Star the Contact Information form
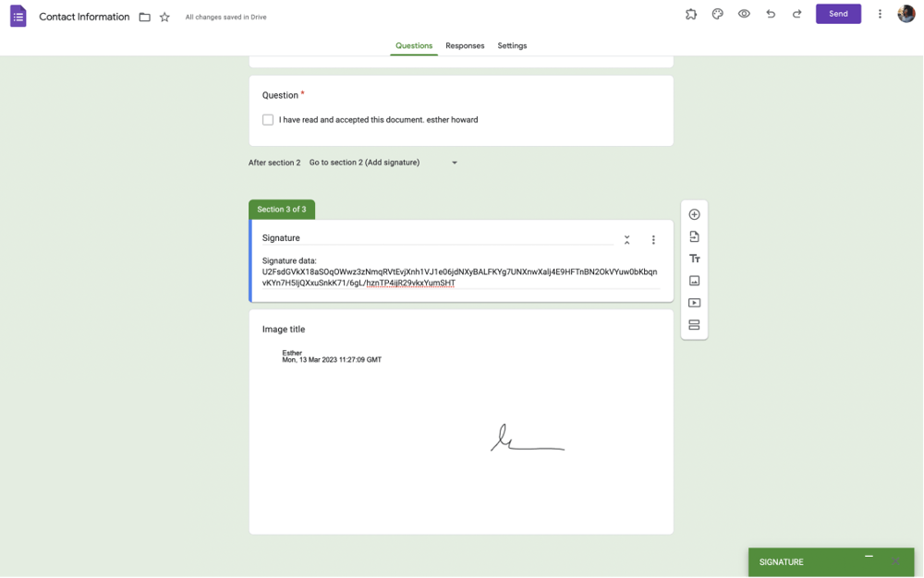Viewport: 924px width, 578px height. coord(164,18)
